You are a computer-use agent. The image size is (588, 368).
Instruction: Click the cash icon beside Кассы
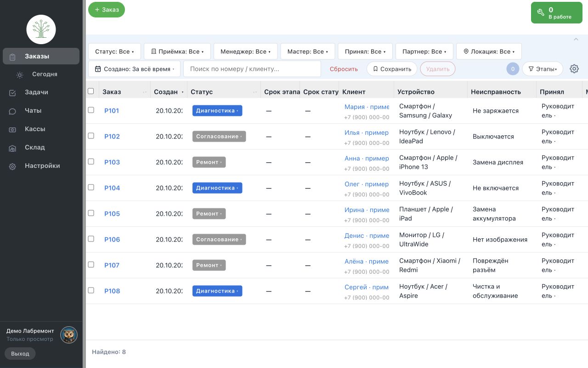pos(12,129)
